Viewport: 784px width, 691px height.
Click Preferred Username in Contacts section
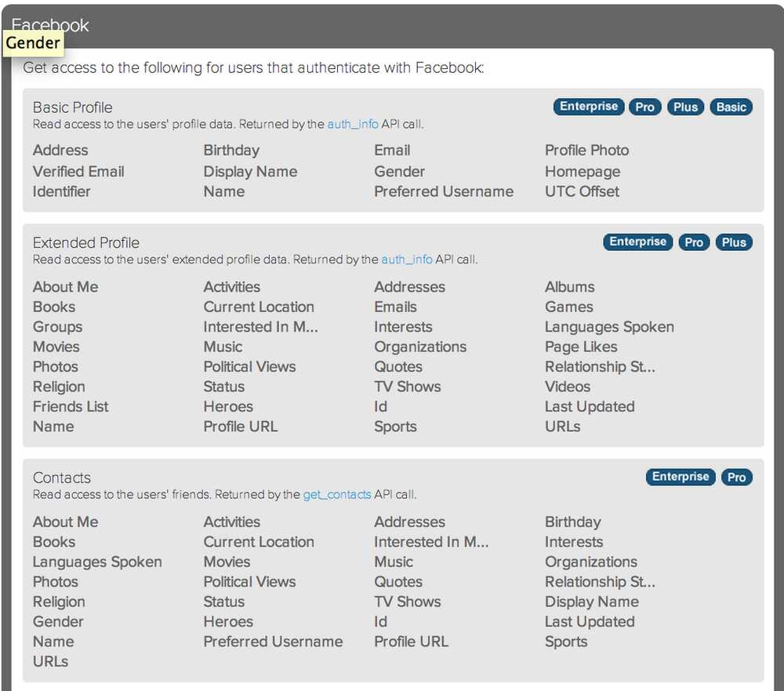pos(273,642)
